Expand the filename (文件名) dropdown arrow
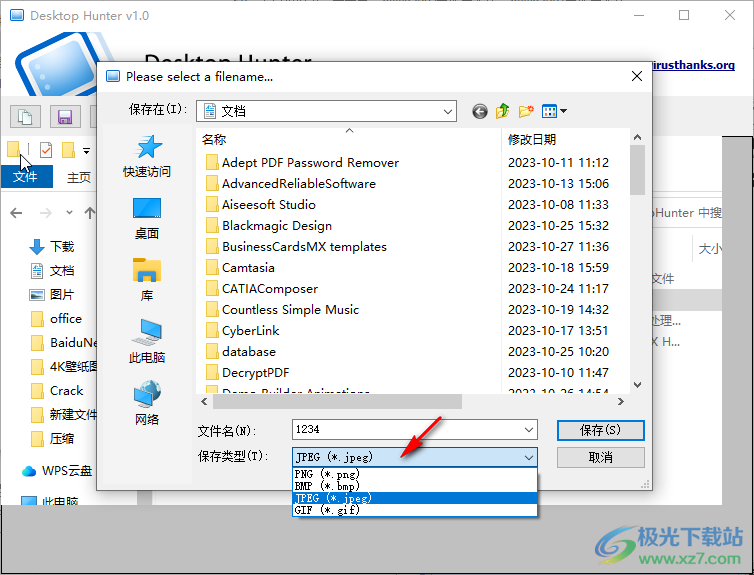The width and height of the screenshot is (754, 575). pyautogui.click(x=529, y=430)
